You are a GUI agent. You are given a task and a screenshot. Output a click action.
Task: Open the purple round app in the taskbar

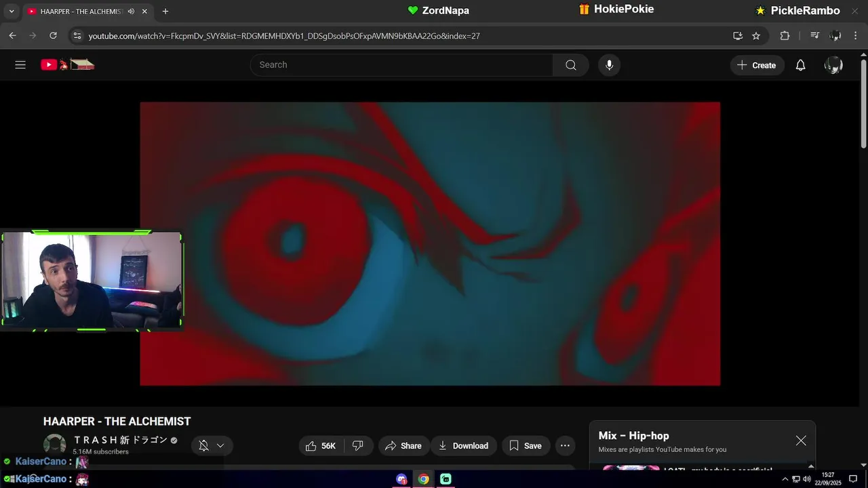tap(401, 479)
